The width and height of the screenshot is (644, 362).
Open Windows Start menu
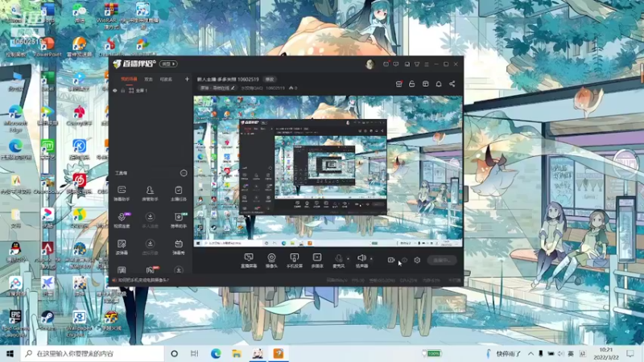[10, 353]
